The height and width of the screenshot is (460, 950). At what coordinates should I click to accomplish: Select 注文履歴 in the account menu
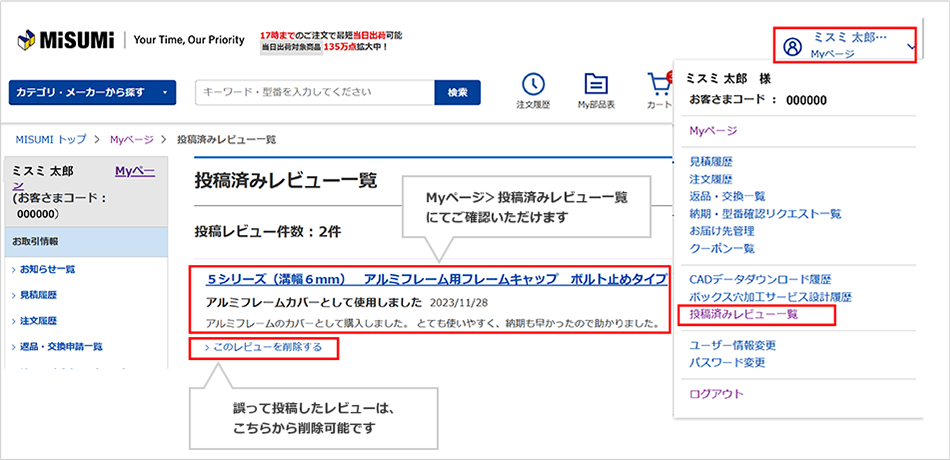[711, 179]
